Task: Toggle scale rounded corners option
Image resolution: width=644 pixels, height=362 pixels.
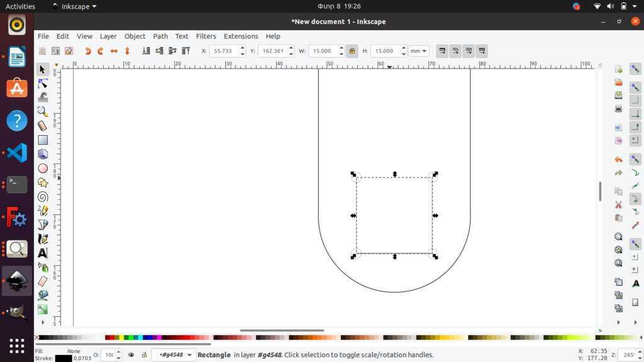Action: (455, 51)
